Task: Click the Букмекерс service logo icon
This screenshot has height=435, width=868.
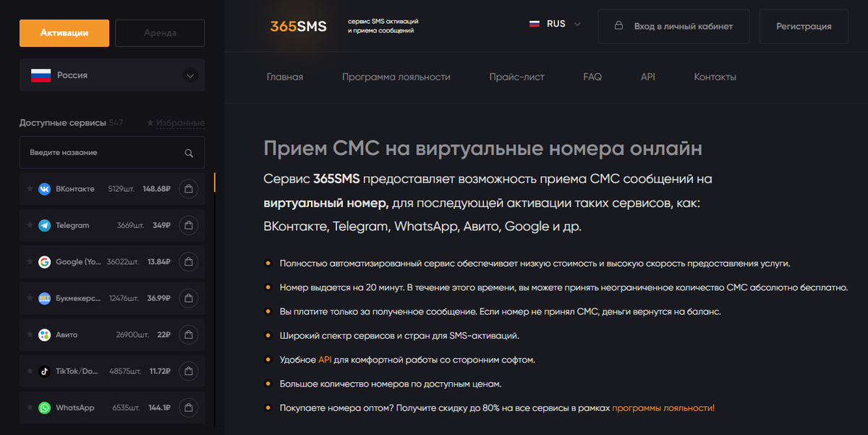Action: pos(44,298)
